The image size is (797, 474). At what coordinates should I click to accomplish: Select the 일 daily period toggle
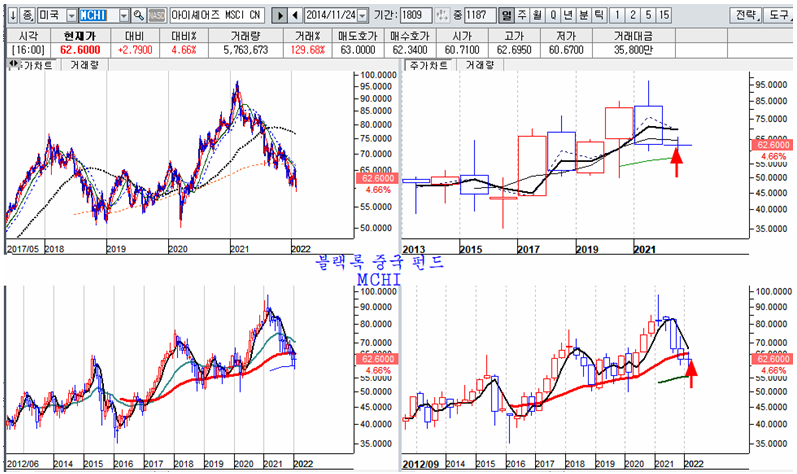coord(506,16)
